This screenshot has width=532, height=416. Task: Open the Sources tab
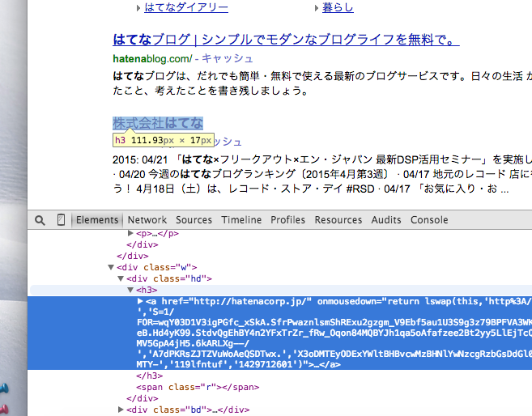point(194,219)
